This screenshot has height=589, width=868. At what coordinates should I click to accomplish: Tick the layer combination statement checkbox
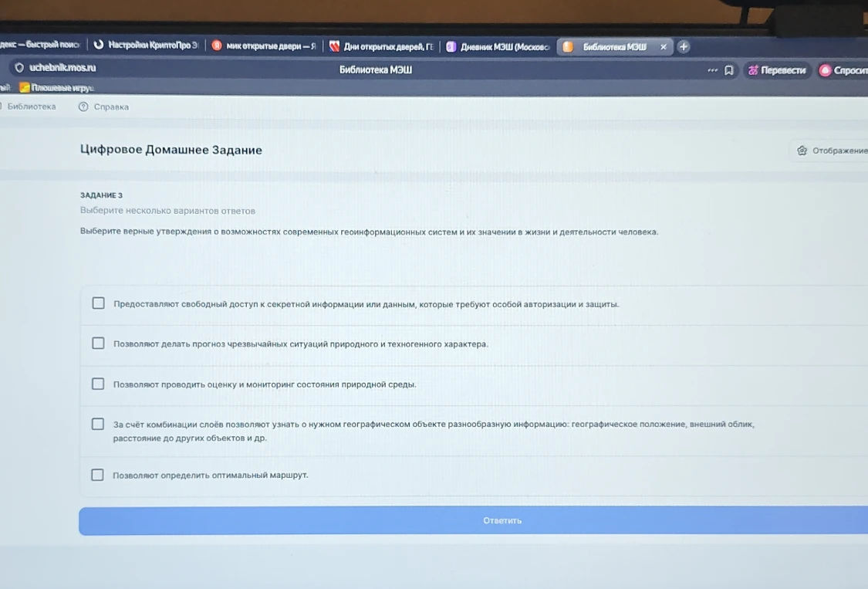97,424
